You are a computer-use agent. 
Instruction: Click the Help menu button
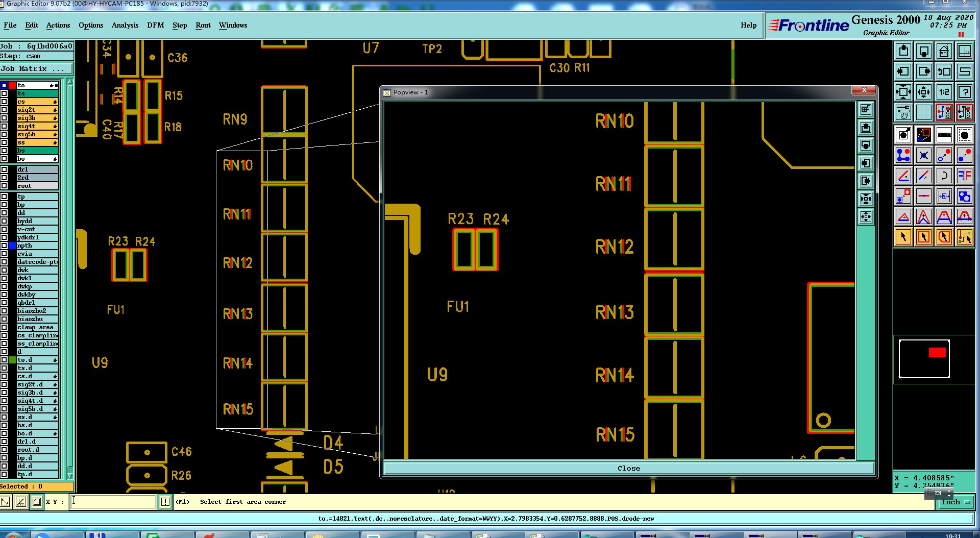pos(749,25)
